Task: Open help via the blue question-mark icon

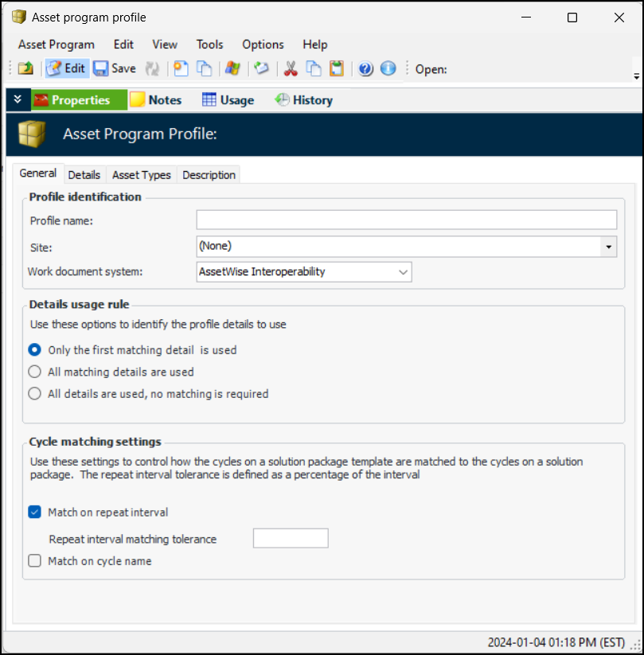Action: pos(365,68)
